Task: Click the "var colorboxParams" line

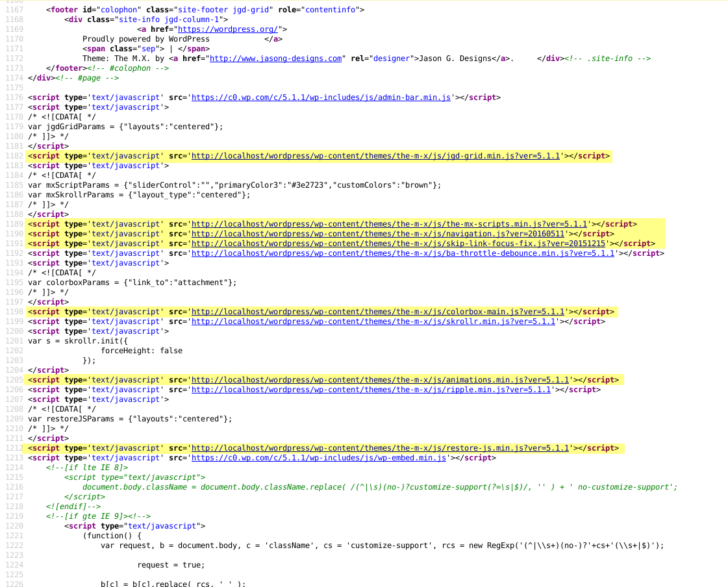Action: click(132, 283)
